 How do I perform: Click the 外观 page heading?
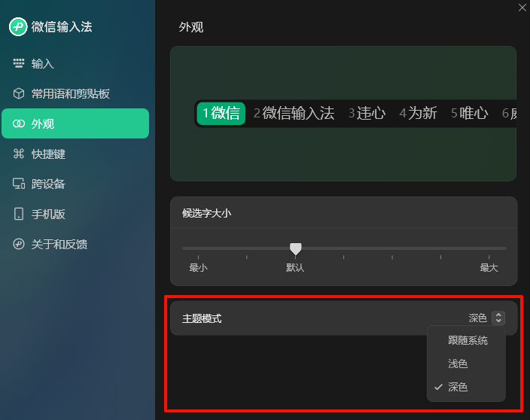click(x=191, y=27)
